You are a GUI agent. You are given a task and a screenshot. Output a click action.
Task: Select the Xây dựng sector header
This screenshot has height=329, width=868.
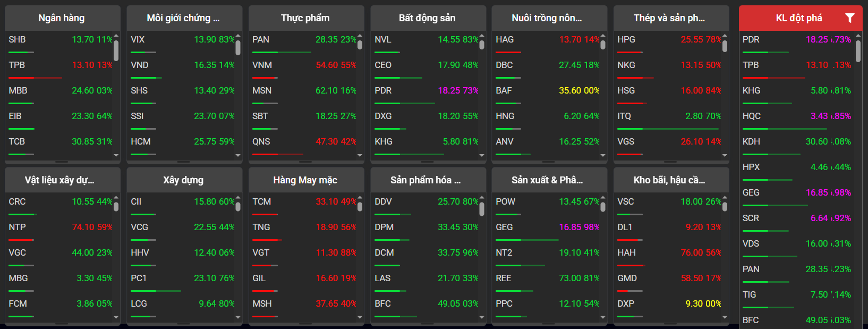pos(184,180)
